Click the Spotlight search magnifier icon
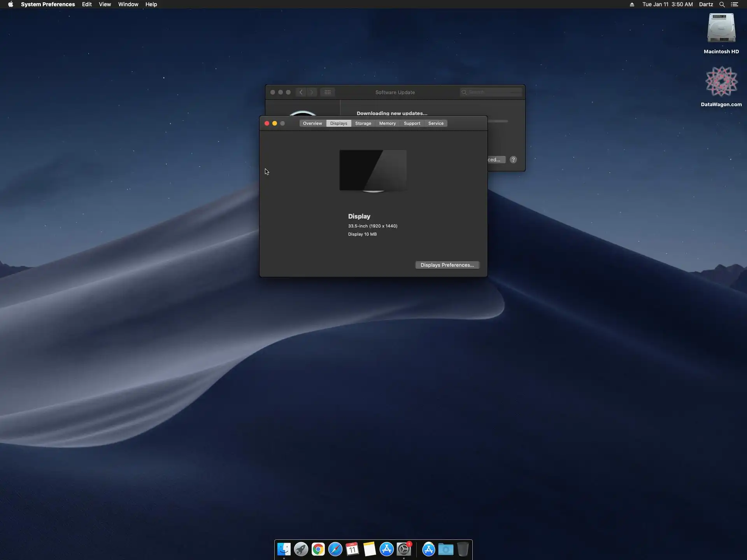 tap(722, 4)
